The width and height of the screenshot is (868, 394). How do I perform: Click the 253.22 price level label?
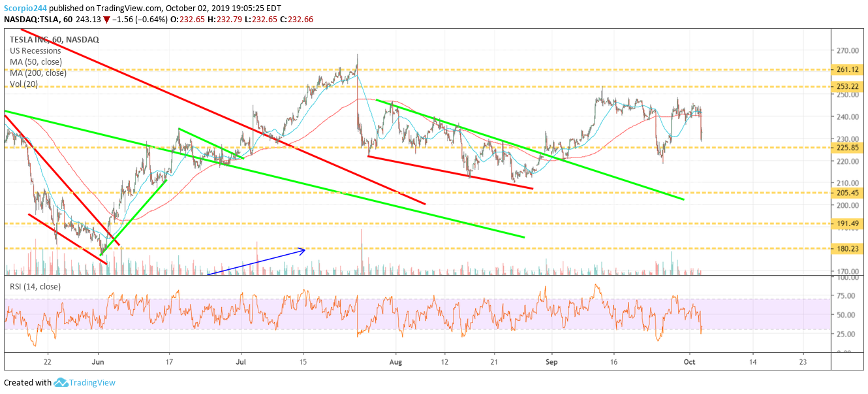tap(848, 86)
